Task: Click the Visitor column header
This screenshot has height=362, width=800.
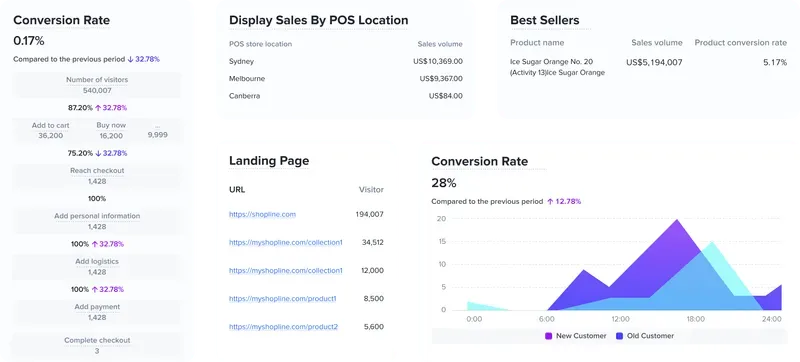Action: [x=371, y=190]
